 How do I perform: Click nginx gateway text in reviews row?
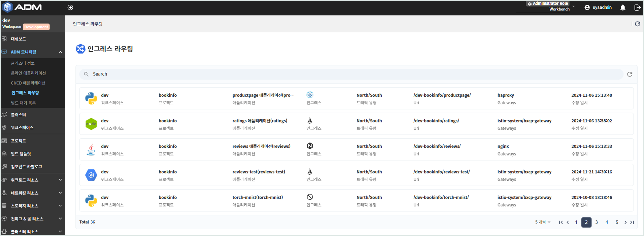click(x=503, y=146)
